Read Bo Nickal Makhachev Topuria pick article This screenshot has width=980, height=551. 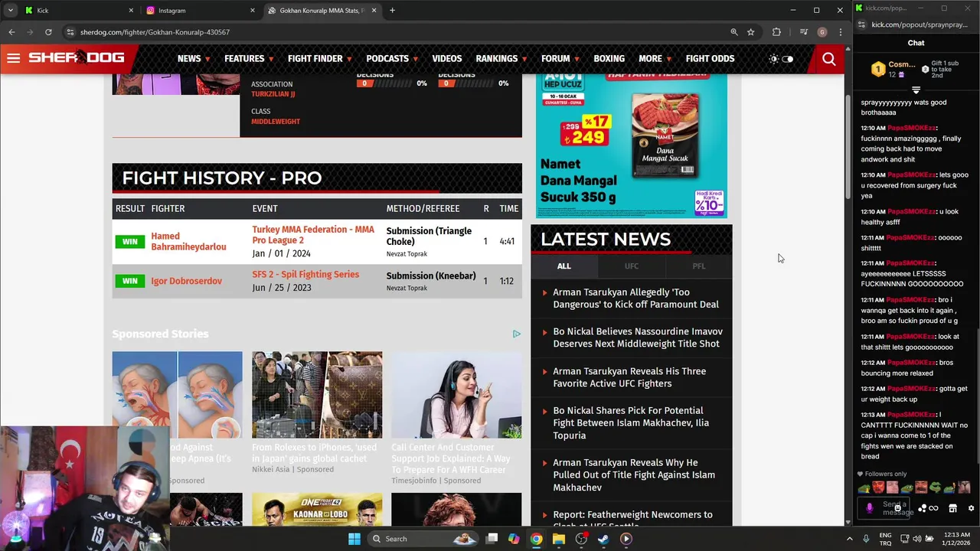pos(631,423)
